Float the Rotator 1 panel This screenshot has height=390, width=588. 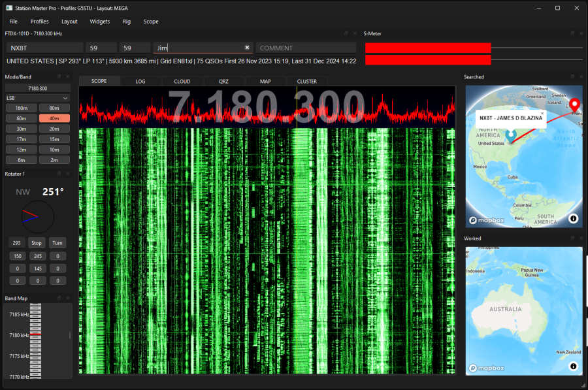(x=59, y=174)
